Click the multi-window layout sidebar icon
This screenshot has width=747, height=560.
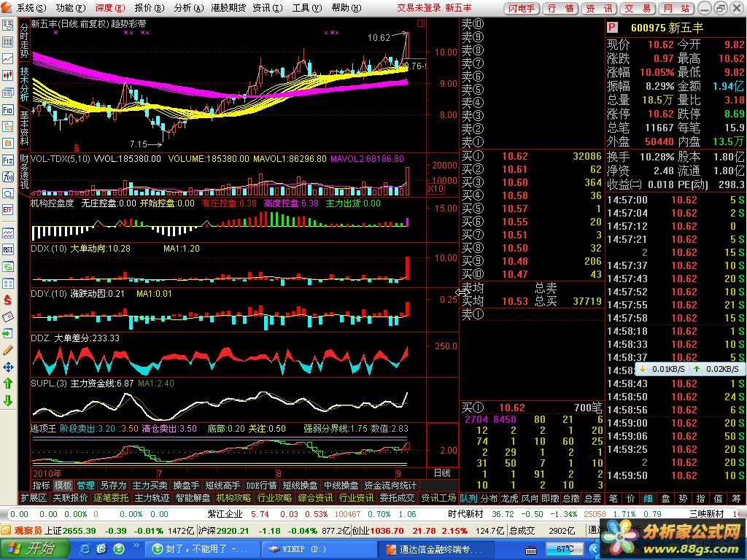click(7, 284)
